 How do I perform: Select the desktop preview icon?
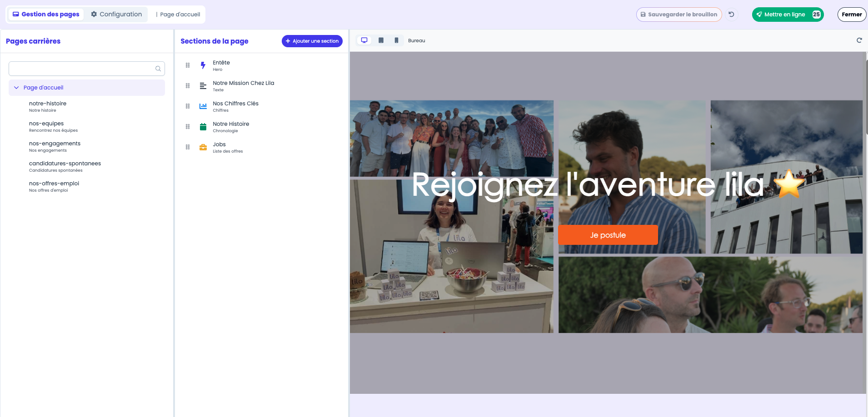coord(364,40)
